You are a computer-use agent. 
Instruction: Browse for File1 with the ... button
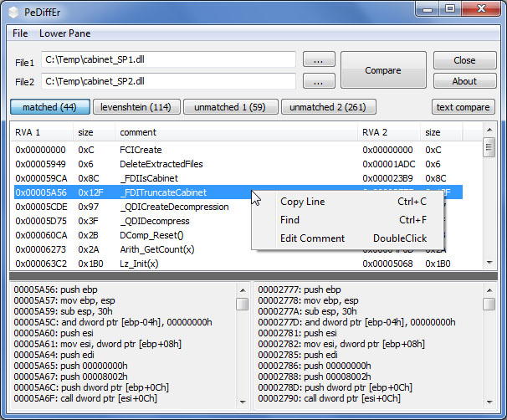[319, 59]
